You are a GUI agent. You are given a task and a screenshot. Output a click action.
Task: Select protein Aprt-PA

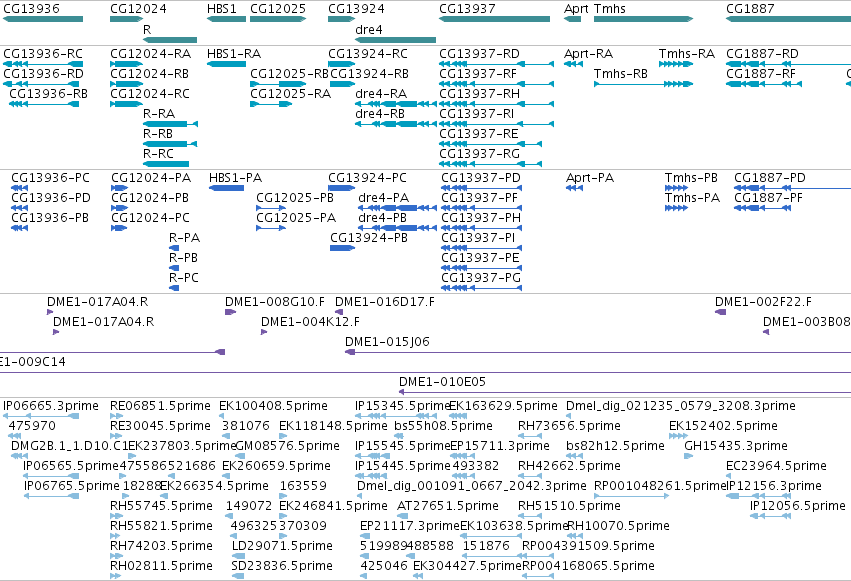[x=574, y=188]
